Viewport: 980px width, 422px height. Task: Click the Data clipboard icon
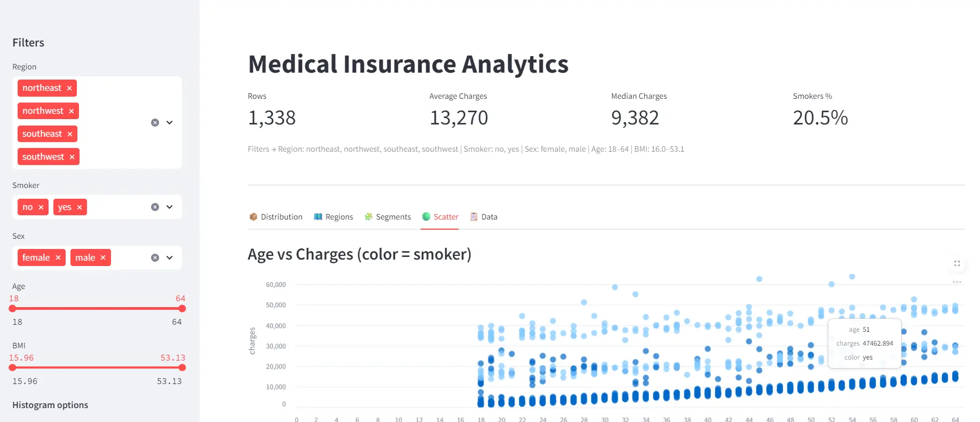pyautogui.click(x=473, y=216)
